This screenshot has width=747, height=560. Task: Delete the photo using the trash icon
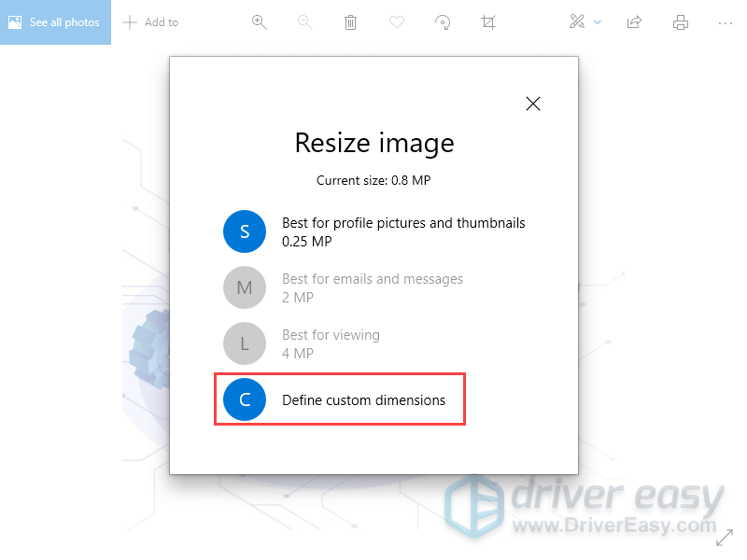point(350,21)
